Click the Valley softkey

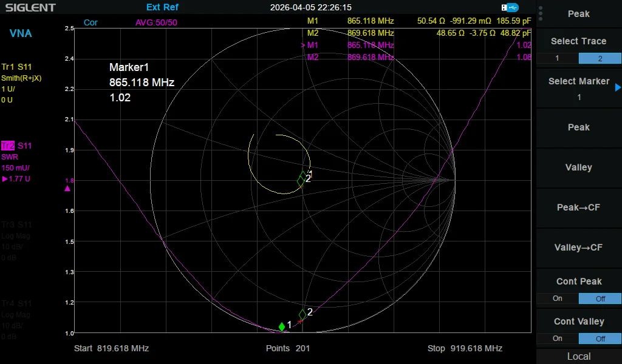click(579, 167)
